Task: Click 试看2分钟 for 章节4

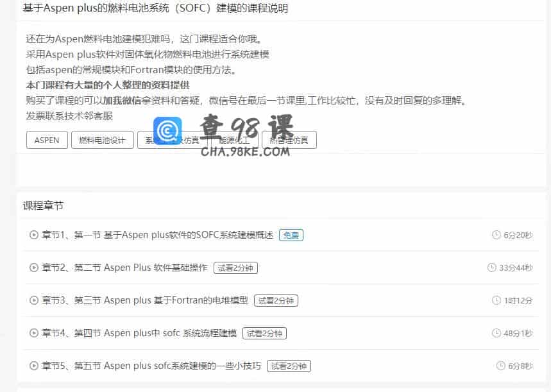Action: [265, 333]
